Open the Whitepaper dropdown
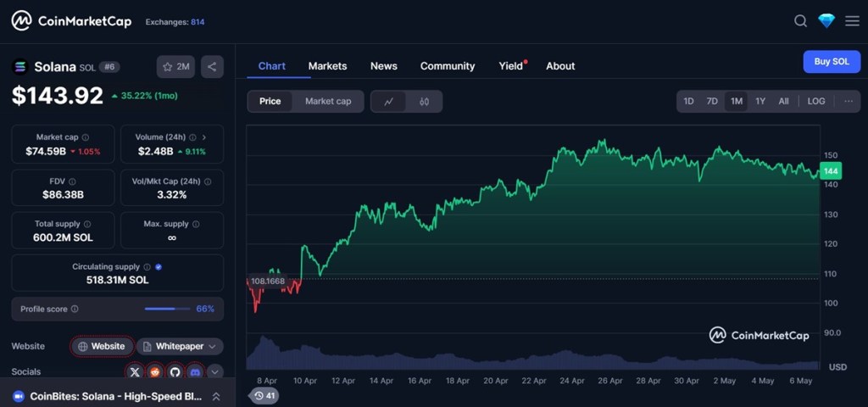868x407 pixels. coord(180,347)
